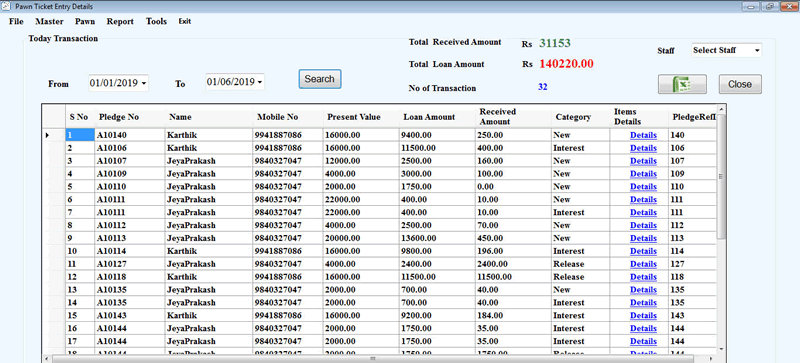
Task: Open the Pawn menu
Action: coord(85,21)
